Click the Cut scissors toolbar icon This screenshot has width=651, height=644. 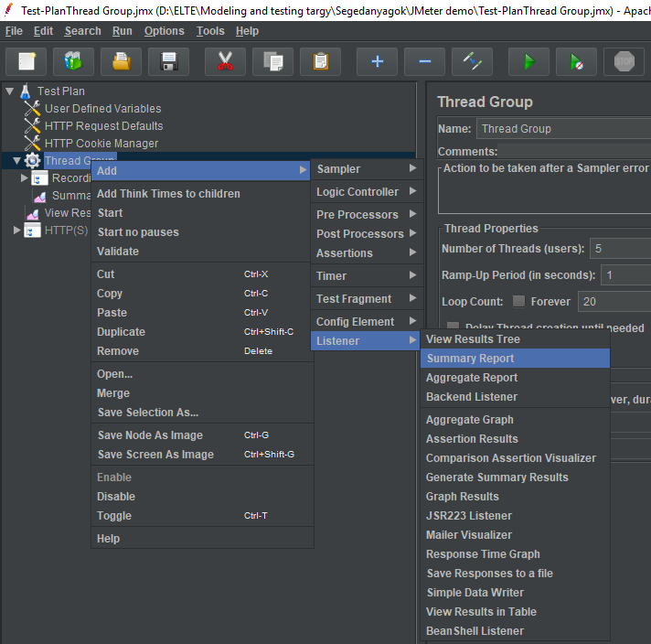[x=225, y=62]
